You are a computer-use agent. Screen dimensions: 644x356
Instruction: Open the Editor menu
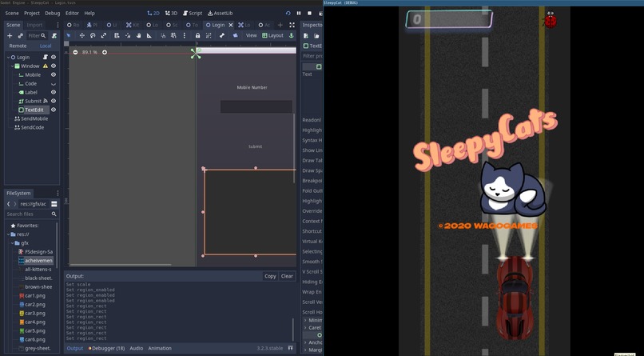pos(72,13)
